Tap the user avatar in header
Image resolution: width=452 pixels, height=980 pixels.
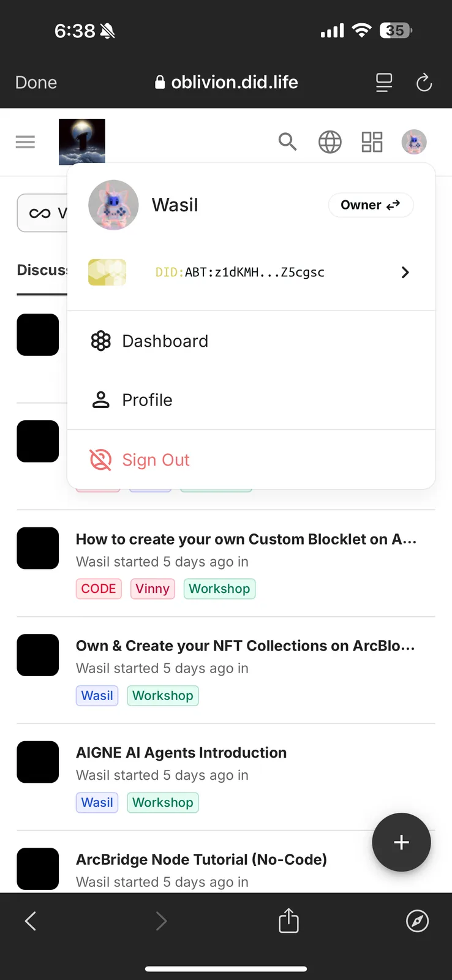pos(414,142)
